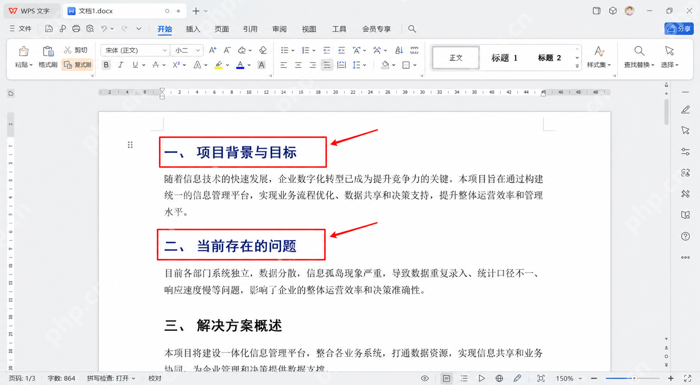
Task: Apply the 标题 1 style
Action: click(x=504, y=58)
